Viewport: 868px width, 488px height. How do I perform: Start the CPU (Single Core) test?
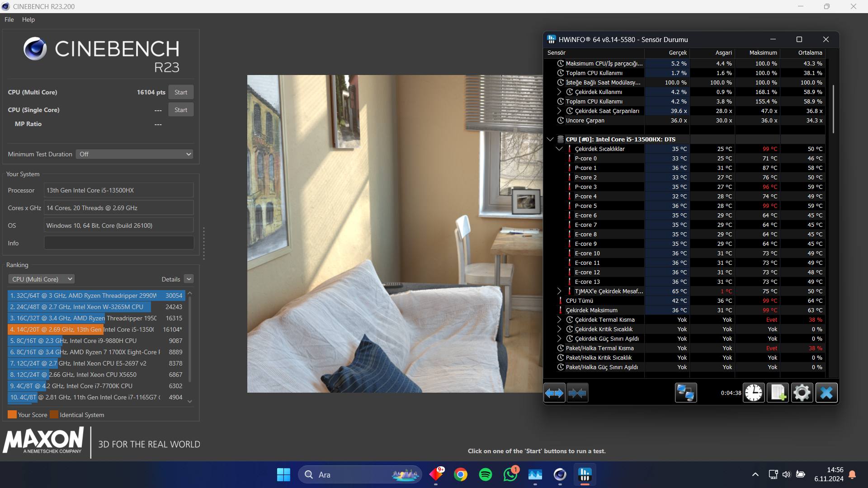tap(181, 110)
